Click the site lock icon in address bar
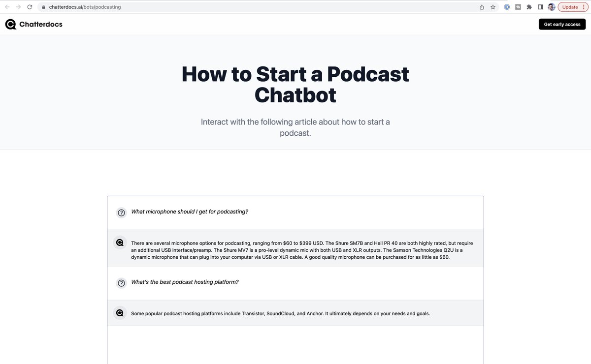Image resolution: width=591 pixels, height=364 pixels. (43, 7)
